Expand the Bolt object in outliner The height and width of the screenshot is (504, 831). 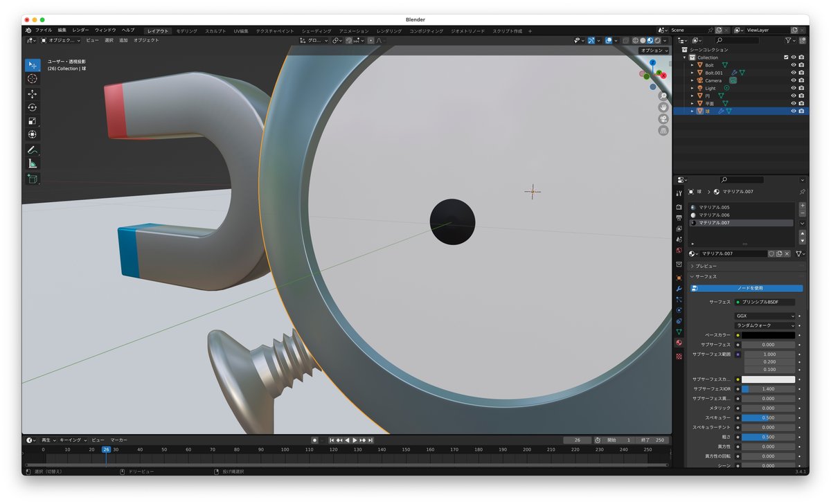pos(692,65)
